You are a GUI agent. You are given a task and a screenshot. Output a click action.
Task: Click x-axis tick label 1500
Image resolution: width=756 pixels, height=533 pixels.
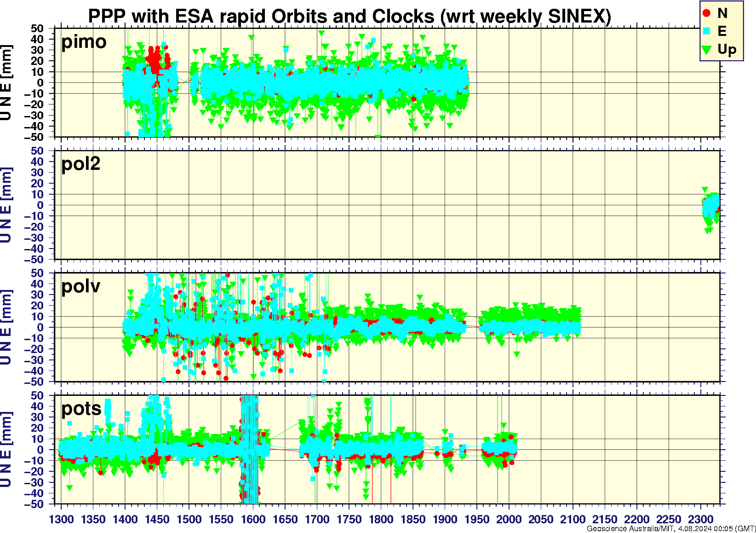pos(189,519)
